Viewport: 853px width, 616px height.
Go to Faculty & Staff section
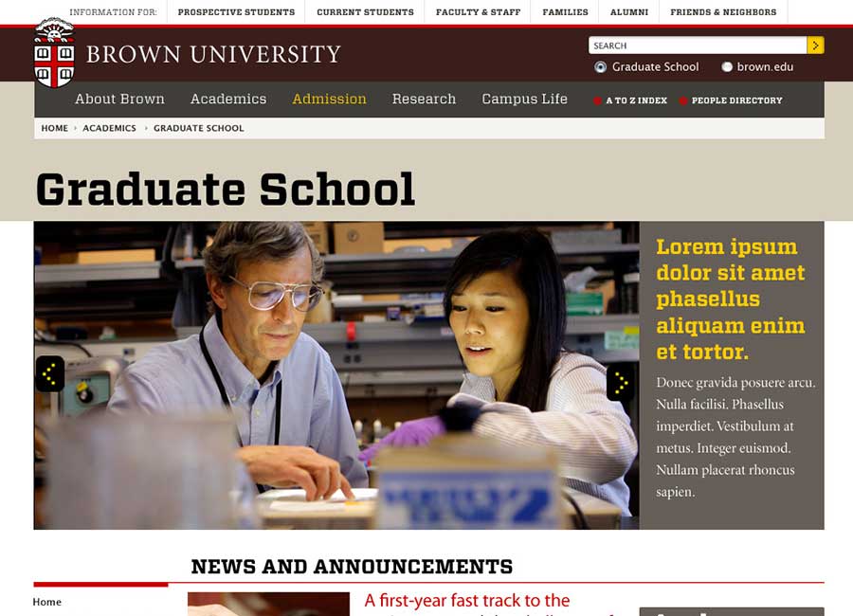point(479,12)
